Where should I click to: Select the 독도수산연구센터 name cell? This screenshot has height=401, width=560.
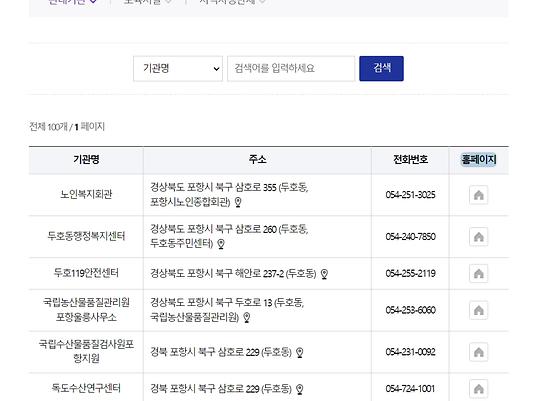tap(86, 388)
